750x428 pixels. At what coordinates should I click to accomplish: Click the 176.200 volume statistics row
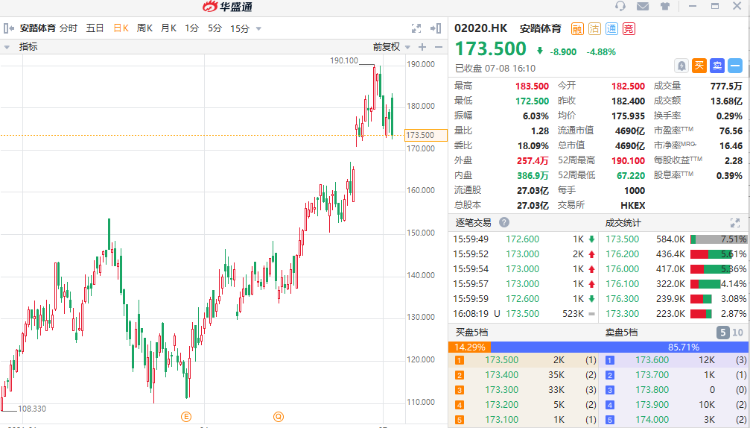coord(675,254)
